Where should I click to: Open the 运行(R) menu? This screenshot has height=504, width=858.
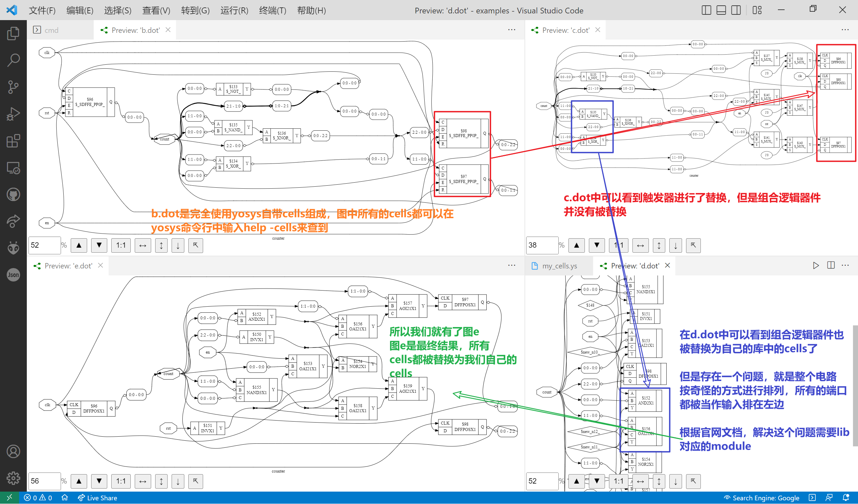pyautogui.click(x=234, y=10)
